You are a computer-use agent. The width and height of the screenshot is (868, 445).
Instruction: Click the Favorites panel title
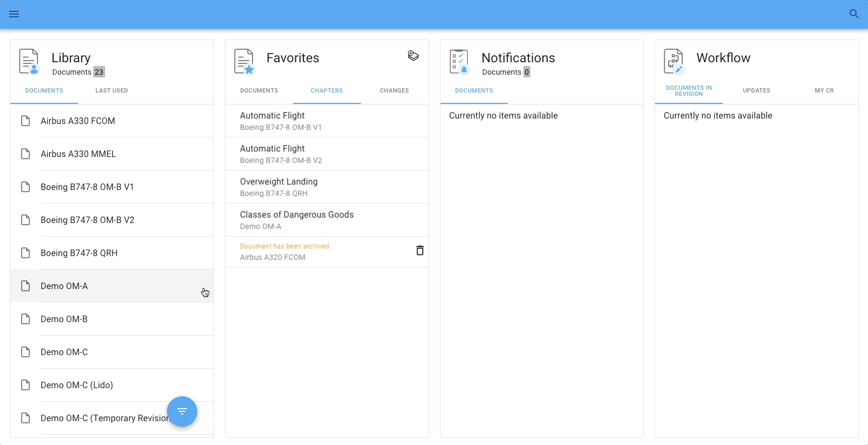point(293,58)
